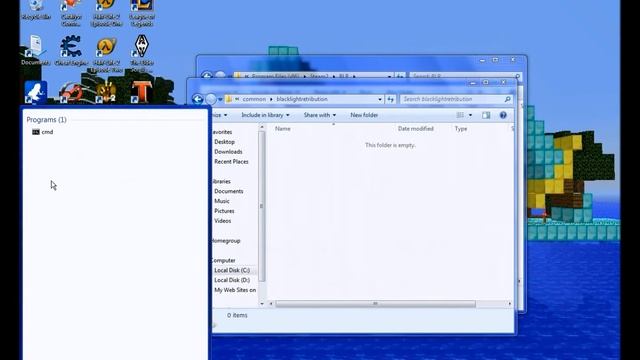The image size is (640, 360).
Task: Launch the golden emblem shortcut marked 2
Action: coord(106,91)
